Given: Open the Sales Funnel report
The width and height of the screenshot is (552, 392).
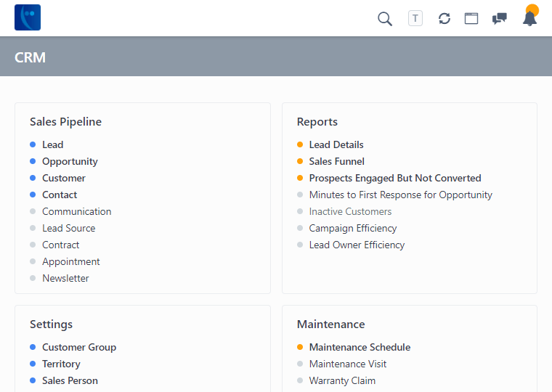Looking at the screenshot, I should click(336, 161).
